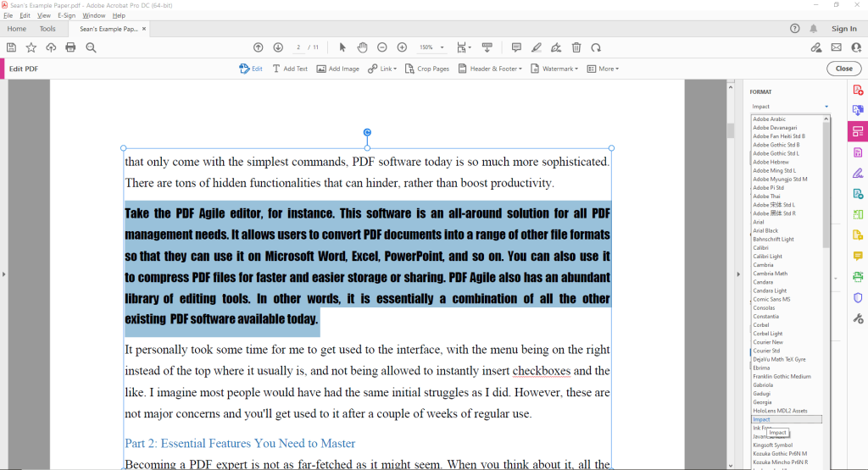Select Franklin Gothic Medium font

(x=782, y=377)
